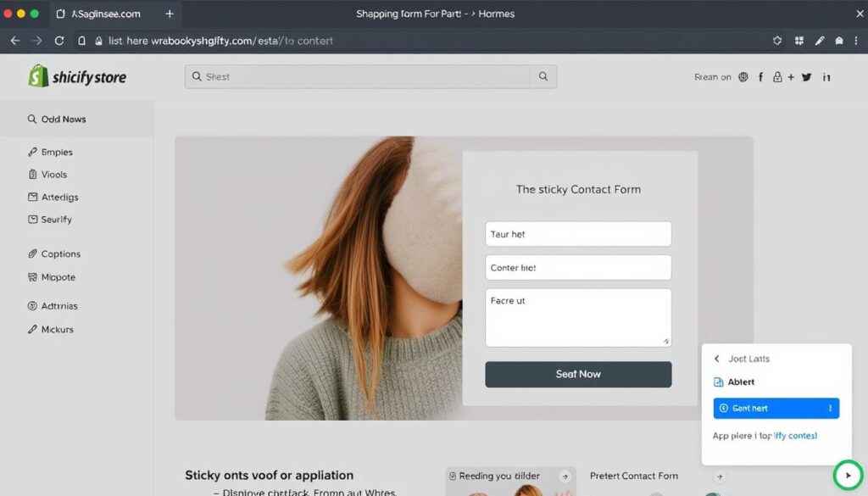Click the globe icon next to Rean on
868x496 pixels.
click(x=743, y=76)
